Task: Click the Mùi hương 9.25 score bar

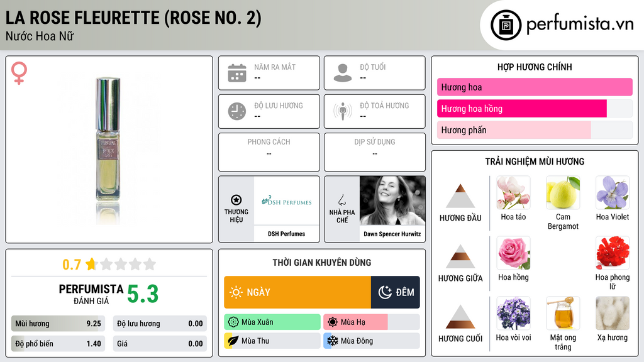Action: tap(58, 324)
